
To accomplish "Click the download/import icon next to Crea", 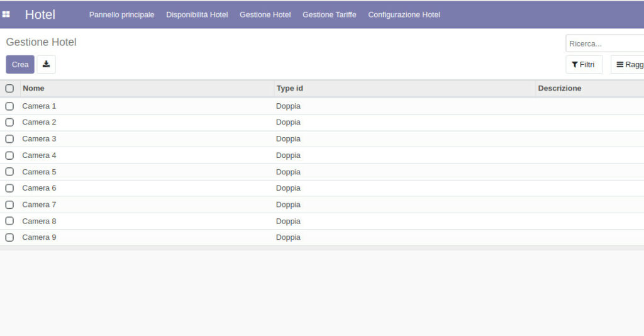I will tap(46, 64).
